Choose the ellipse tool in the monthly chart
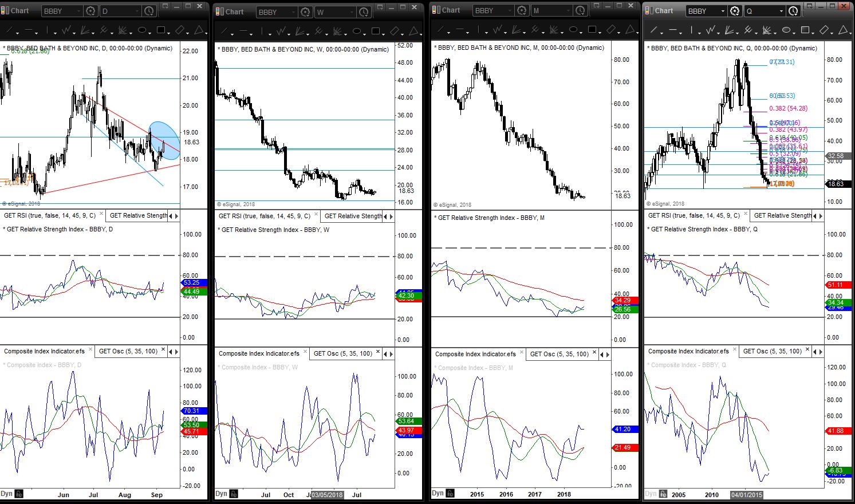The width and height of the screenshot is (855, 504). click(573, 29)
